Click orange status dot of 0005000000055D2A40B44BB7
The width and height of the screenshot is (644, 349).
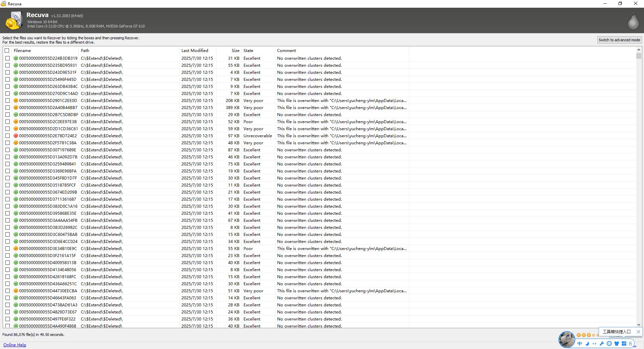point(16,107)
